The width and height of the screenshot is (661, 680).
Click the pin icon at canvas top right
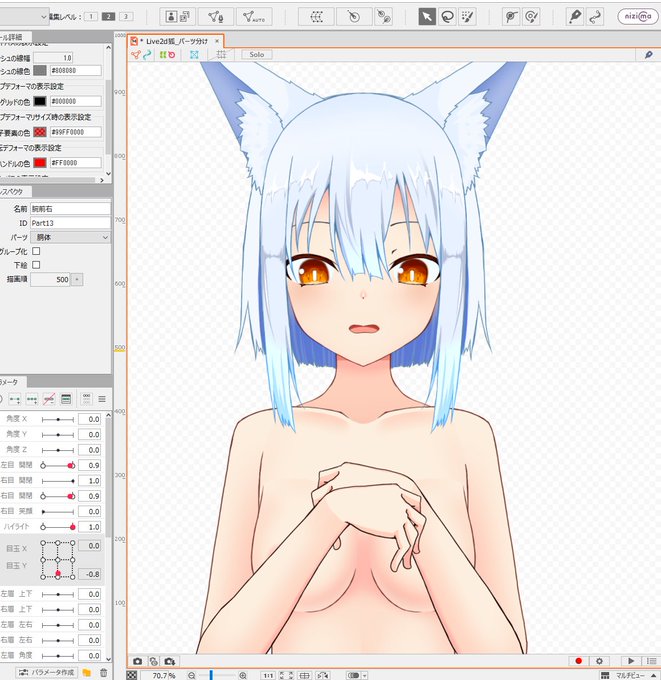[648, 55]
